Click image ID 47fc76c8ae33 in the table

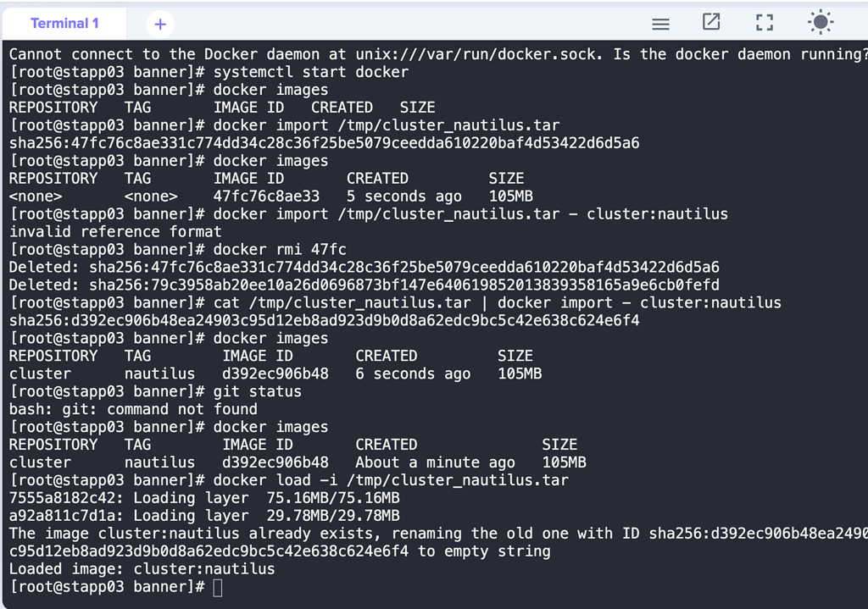266,197
